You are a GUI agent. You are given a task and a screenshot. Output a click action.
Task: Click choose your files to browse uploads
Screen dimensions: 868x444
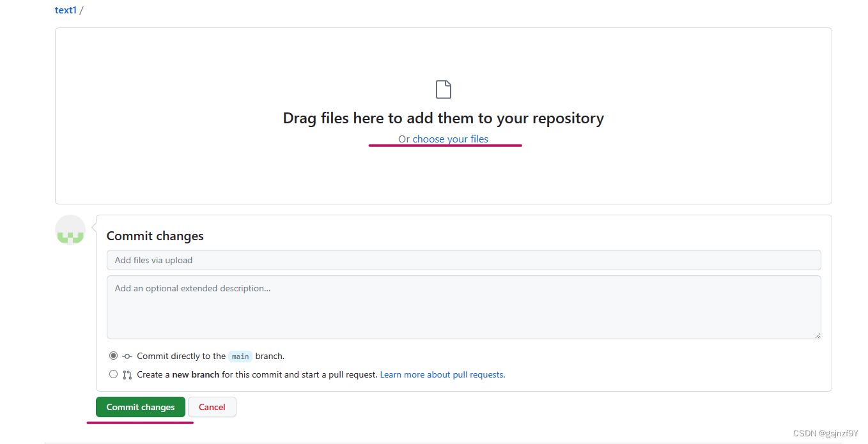pyautogui.click(x=450, y=139)
